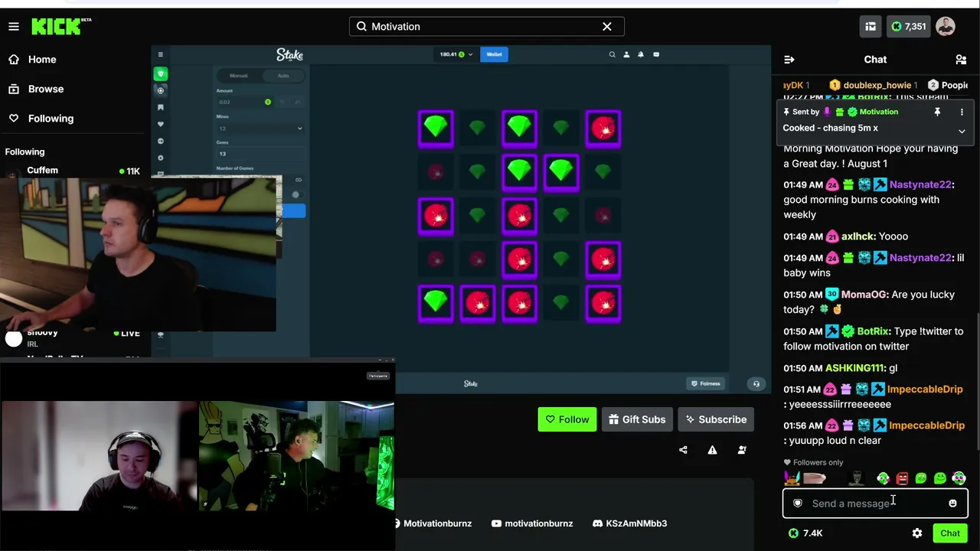Open the KSzAmNMbb3 Discord link
Image resolution: width=980 pixels, height=551 pixels.
(x=630, y=523)
